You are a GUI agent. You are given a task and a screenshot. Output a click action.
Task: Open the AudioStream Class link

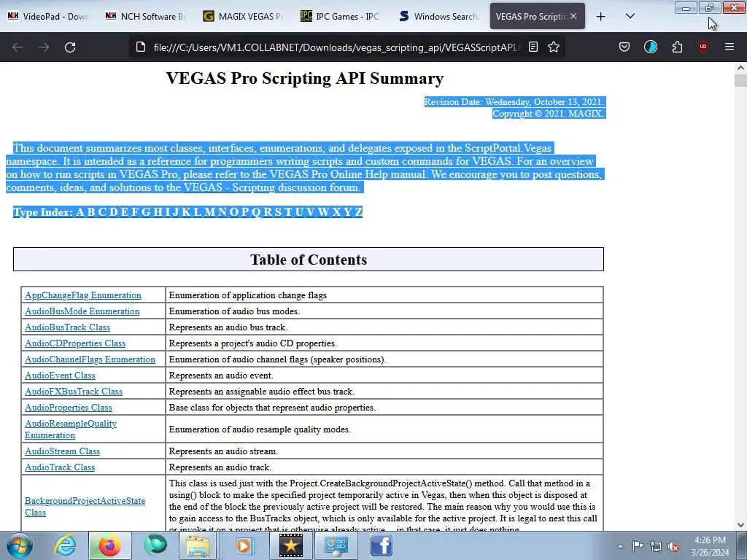pos(63,451)
